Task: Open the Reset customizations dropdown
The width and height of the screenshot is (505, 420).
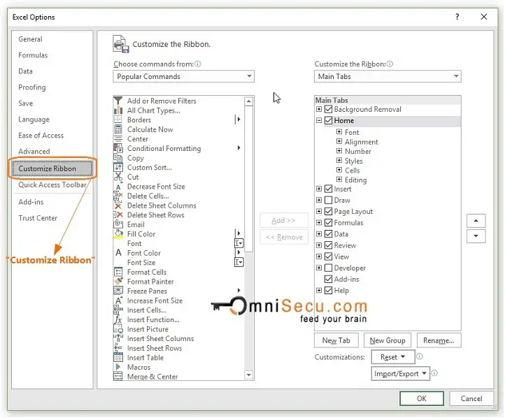Action: click(x=393, y=357)
